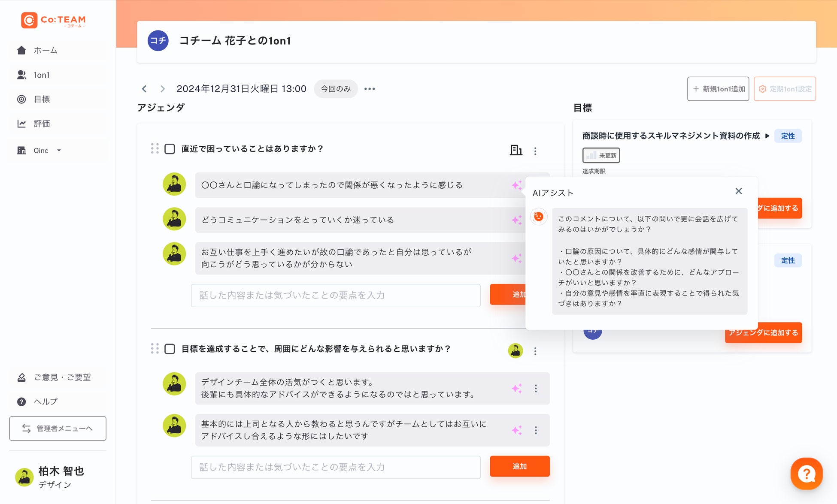Viewport: 837px width, 504px height.
Task: Check the 直近で困っていること agenda checkbox
Action: point(170,149)
